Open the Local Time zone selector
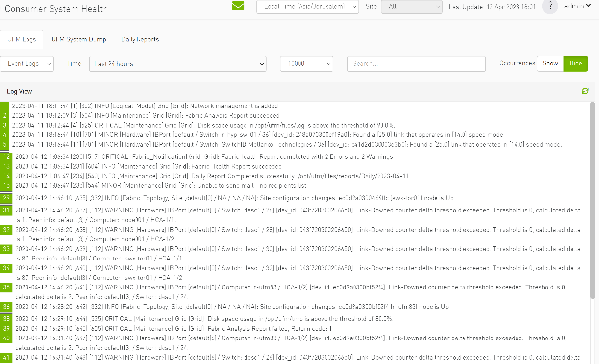 [307, 7]
